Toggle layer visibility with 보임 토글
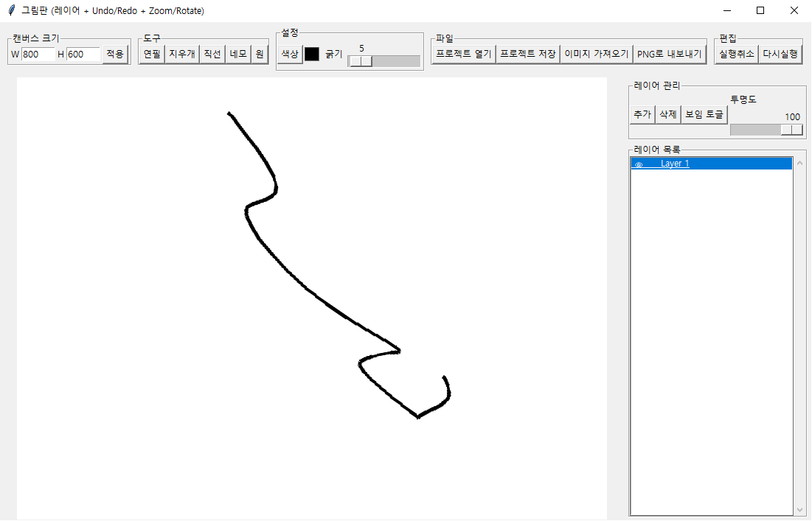 704,115
